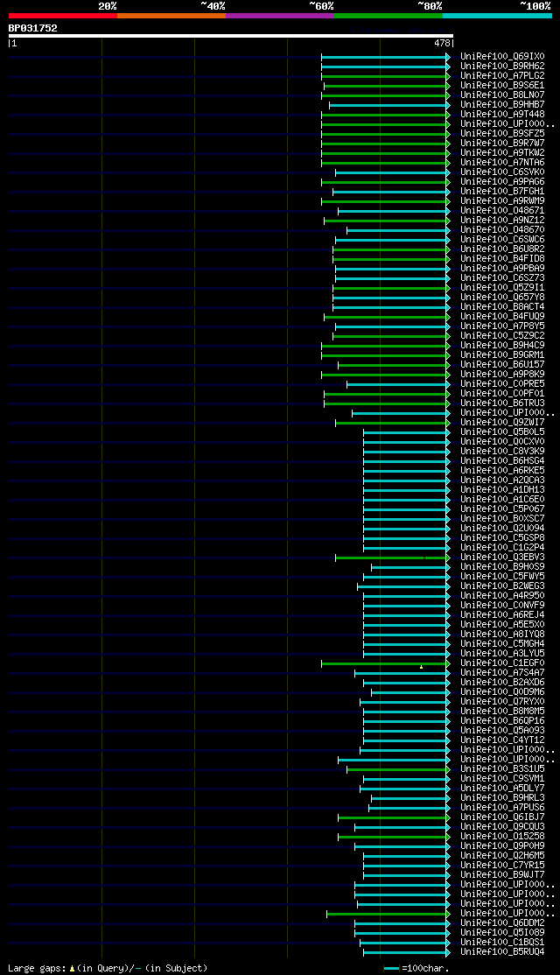Select the query name BP031752

[x=33, y=28]
